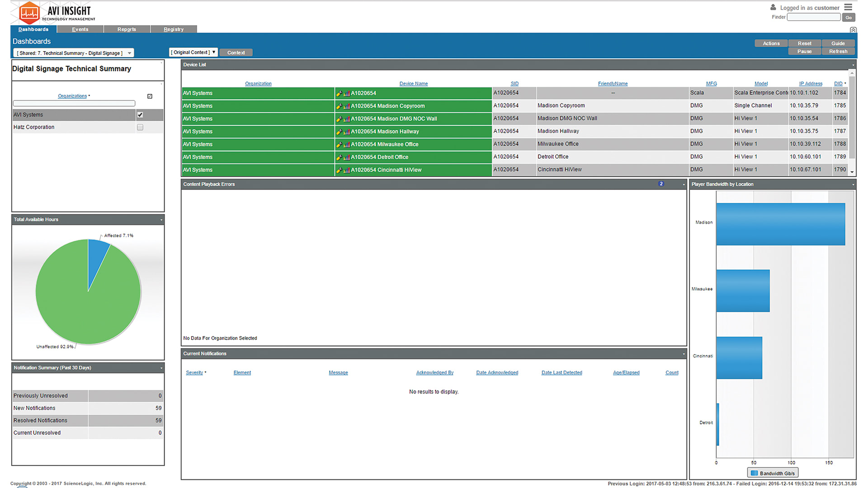Click the user profile icon
This screenshot has width=868, height=488.
773,7
